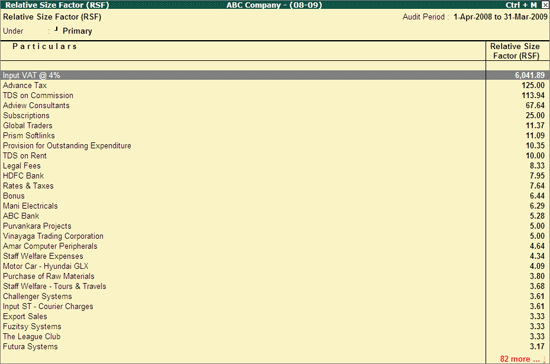The height and width of the screenshot is (364, 550).
Task: Click the audit period date range
Action: coord(500,17)
